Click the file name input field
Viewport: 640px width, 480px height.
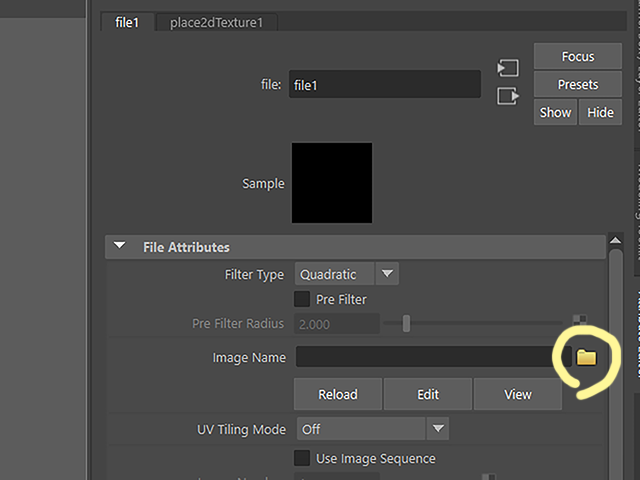click(x=385, y=84)
